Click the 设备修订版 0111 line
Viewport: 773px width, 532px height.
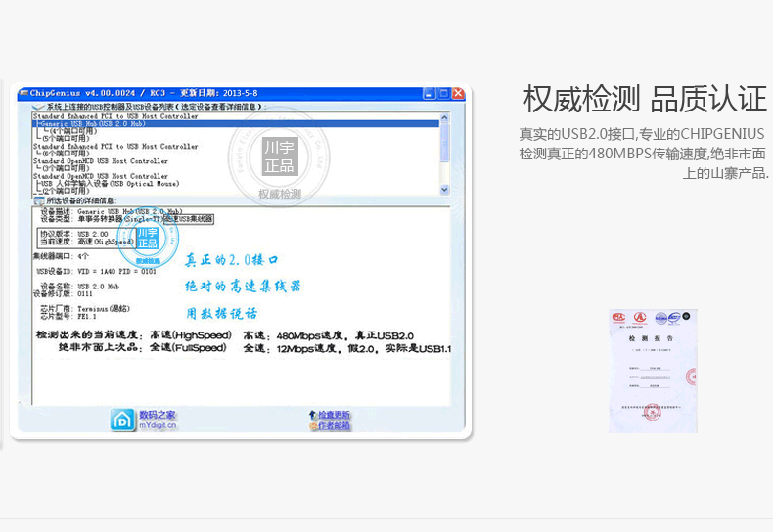coord(63,293)
